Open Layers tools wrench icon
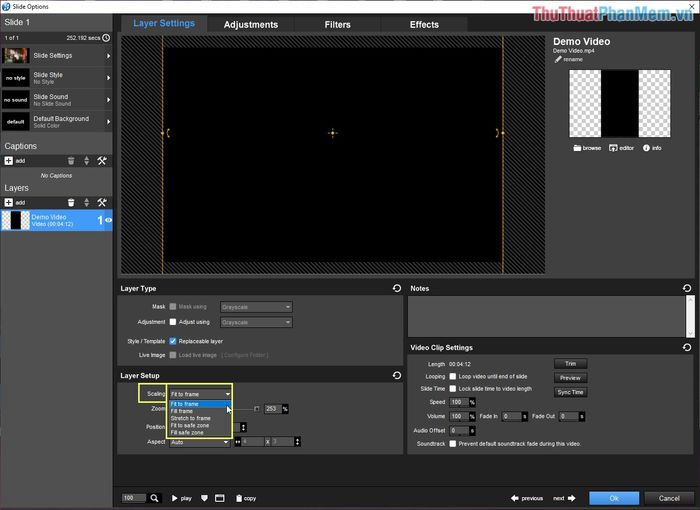Image resolution: width=700 pixels, height=510 pixels. (102, 202)
